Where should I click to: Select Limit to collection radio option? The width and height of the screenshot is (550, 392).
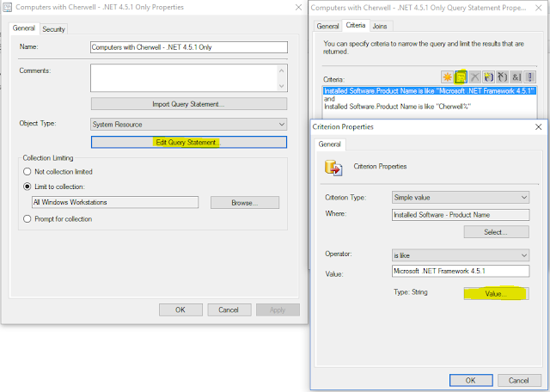27,187
